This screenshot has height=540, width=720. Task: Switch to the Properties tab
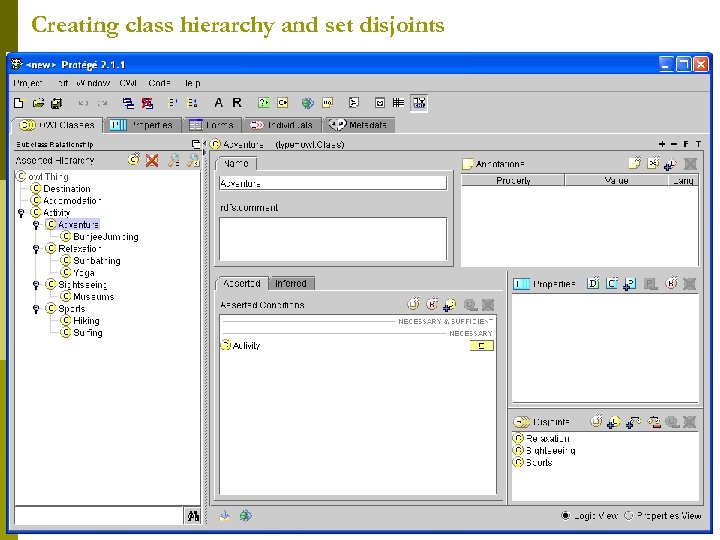pyautogui.click(x=142, y=125)
